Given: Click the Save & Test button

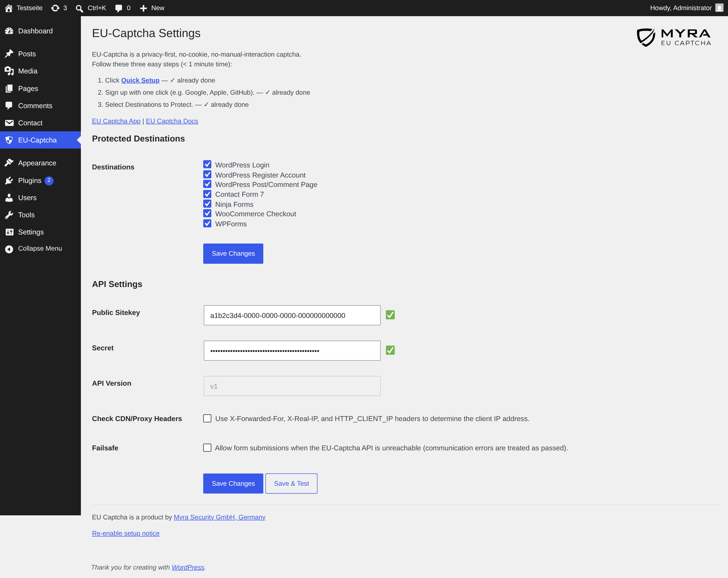Looking at the screenshot, I should [x=292, y=484].
